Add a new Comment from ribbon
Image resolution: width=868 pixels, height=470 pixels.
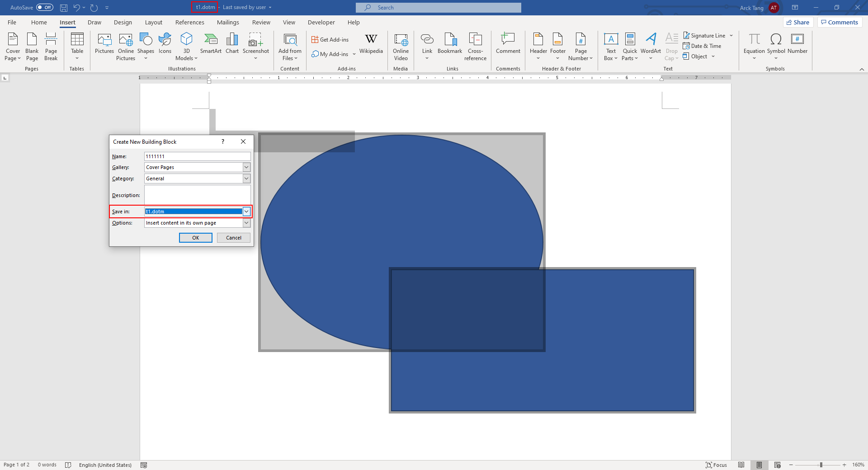(x=508, y=44)
